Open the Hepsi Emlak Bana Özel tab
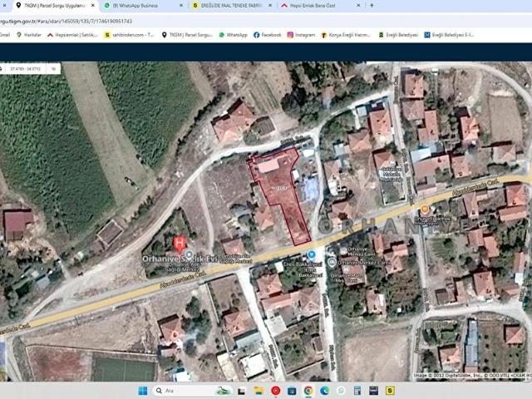The image size is (532, 399). coord(313,6)
